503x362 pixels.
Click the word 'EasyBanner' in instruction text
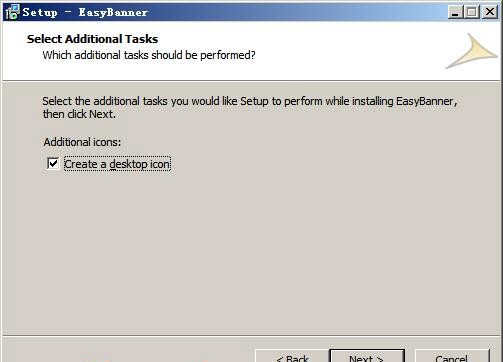pos(424,101)
